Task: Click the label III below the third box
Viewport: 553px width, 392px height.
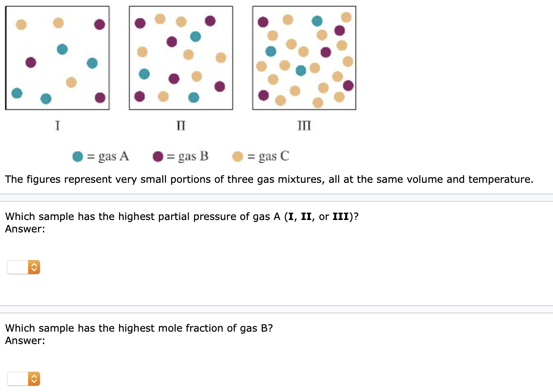Action: pos(303,125)
